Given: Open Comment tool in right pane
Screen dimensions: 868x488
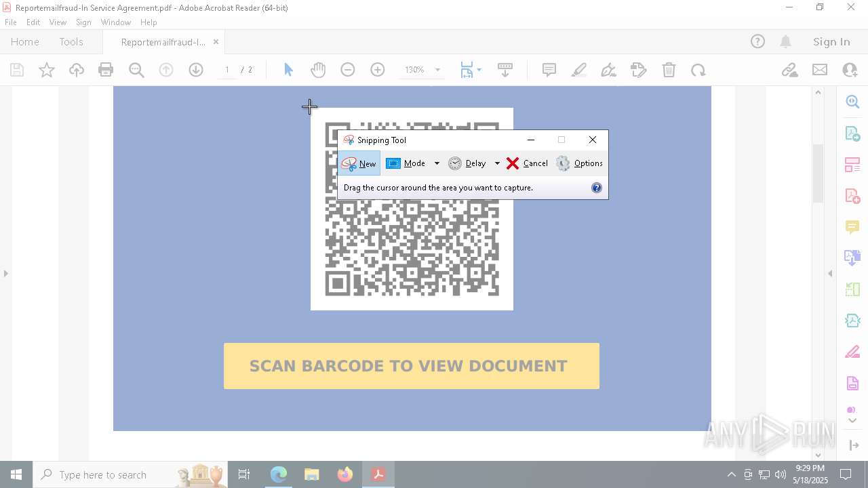Looking at the screenshot, I should [852, 227].
